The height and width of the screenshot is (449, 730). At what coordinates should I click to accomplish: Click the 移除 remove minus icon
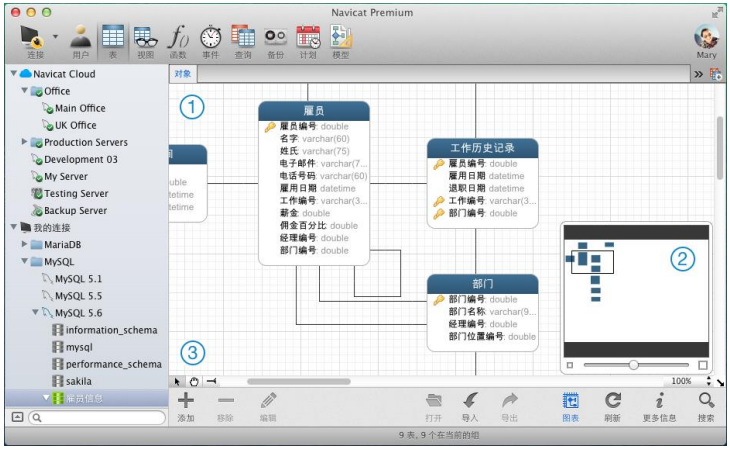point(225,400)
